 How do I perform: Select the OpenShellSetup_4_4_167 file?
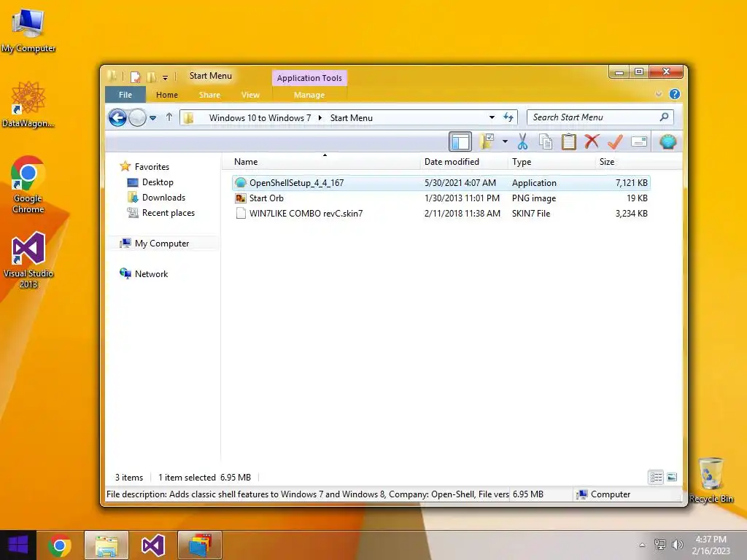point(441,183)
